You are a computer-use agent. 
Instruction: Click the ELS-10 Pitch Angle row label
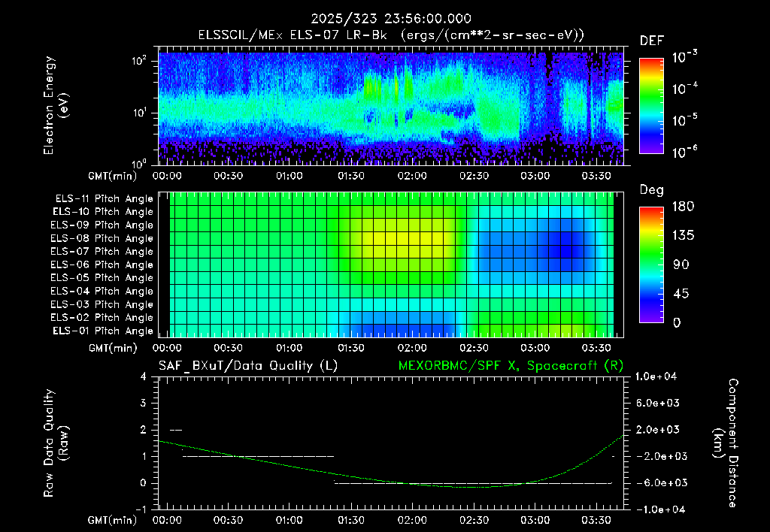click(x=103, y=212)
